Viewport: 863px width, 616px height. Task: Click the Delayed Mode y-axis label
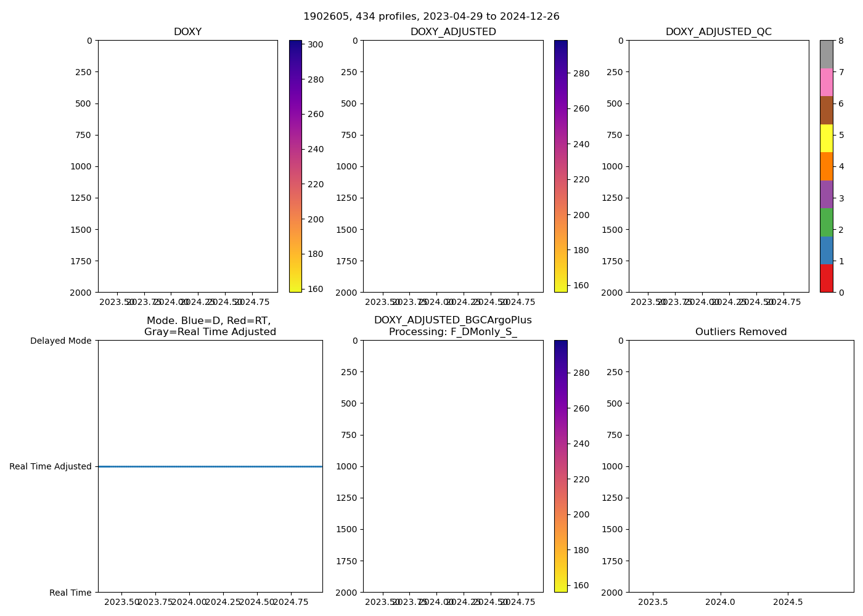click(x=60, y=341)
